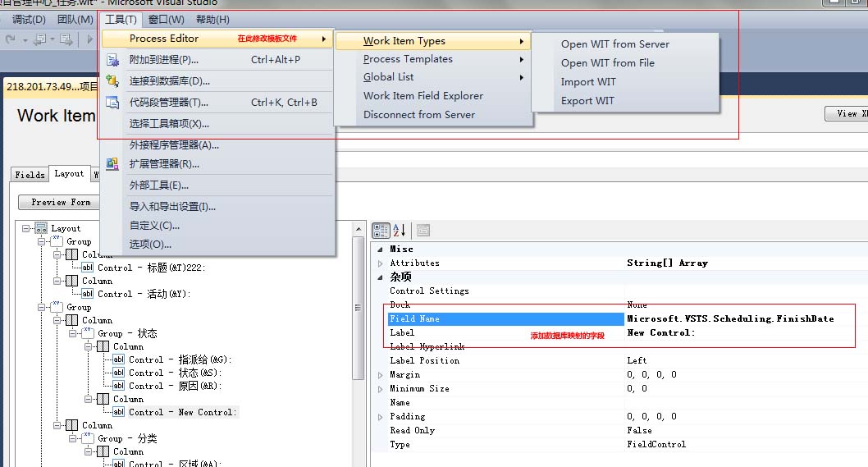868x467 pixels.
Task: Click the Property Pages icon in property grid
Action: pyautogui.click(x=423, y=231)
